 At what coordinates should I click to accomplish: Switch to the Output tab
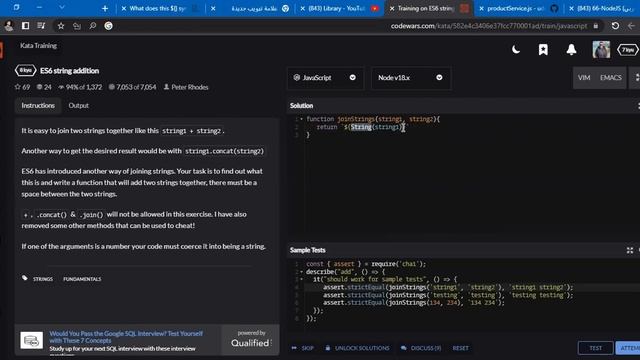[78, 105]
